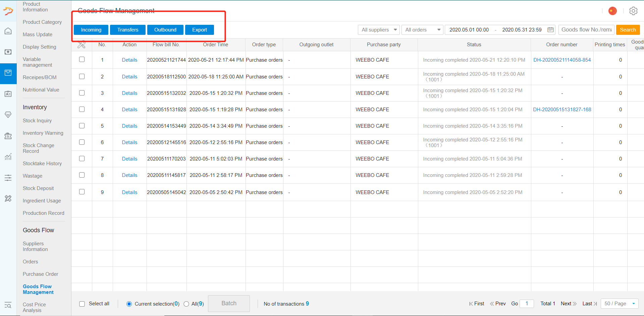Click the diamond-heart marketing icon
Screen dimensions: 644x316
pos(8,115)
